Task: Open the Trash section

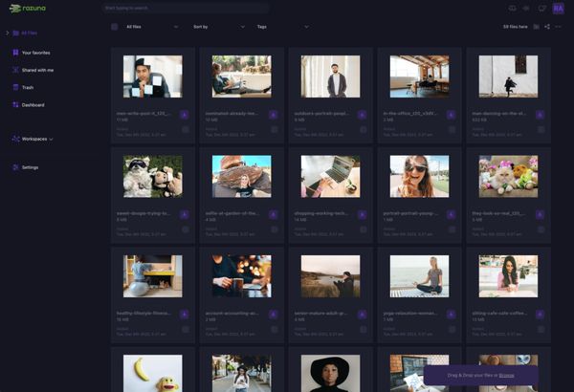Action: tap(28, 87)
